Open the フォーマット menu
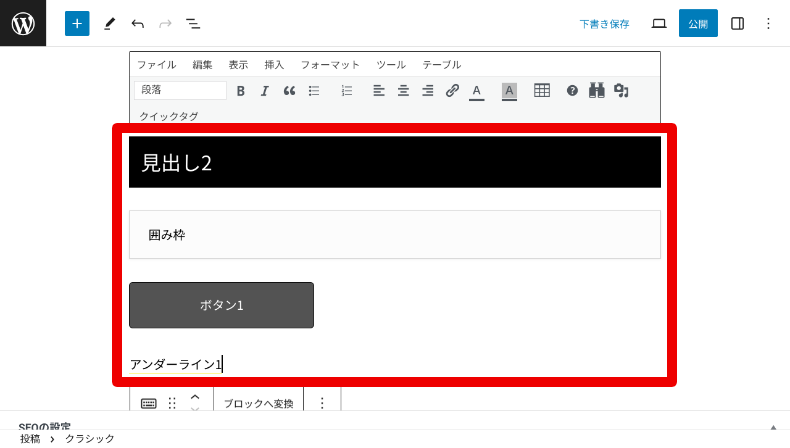 (330, 65)
